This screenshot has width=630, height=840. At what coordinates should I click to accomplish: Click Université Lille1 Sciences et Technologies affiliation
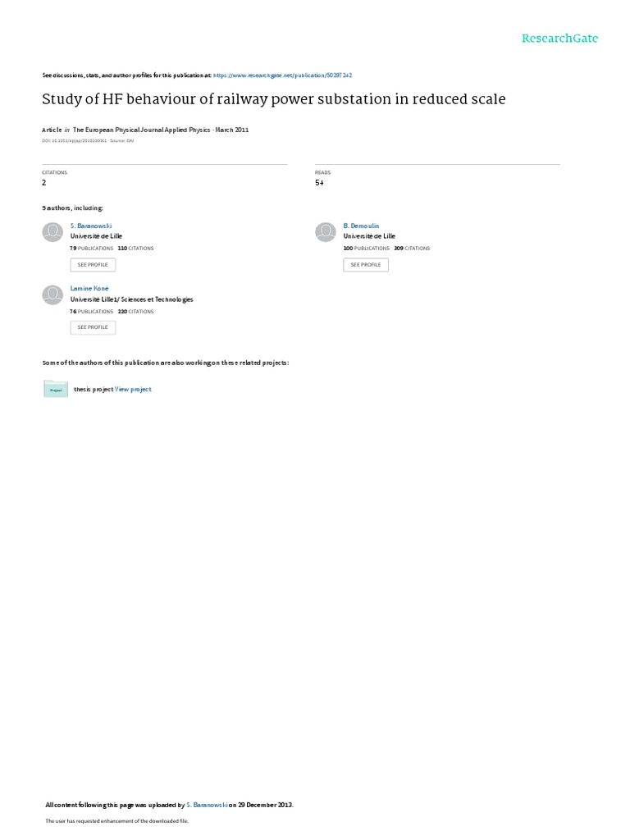[x=132, y=299]
